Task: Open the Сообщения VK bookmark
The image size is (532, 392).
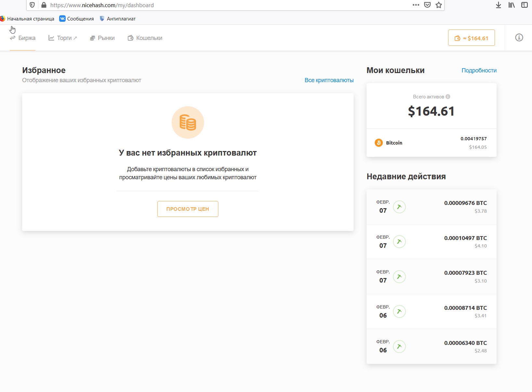Action: [x=77, y=19]
